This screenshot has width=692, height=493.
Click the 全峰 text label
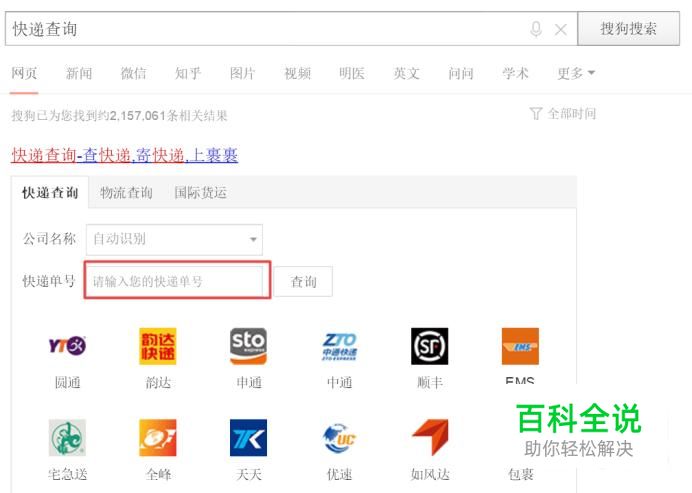pyautogui.click(x=158, y=474)
